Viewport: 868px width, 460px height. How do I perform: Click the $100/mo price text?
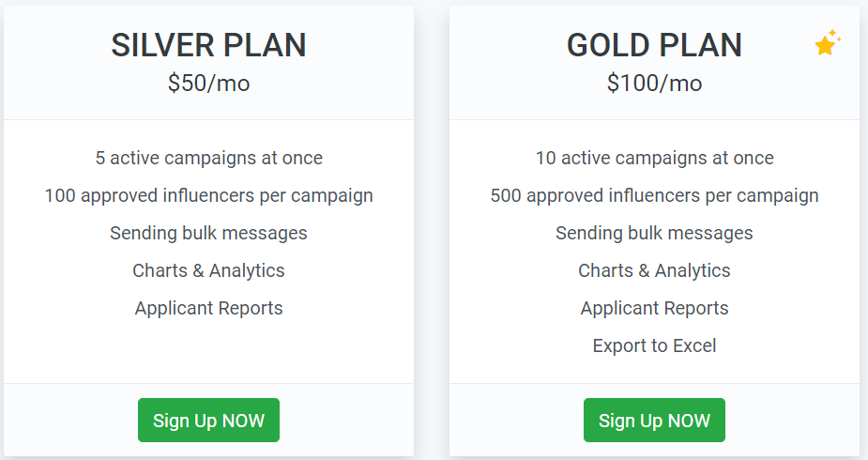point(654,83)
